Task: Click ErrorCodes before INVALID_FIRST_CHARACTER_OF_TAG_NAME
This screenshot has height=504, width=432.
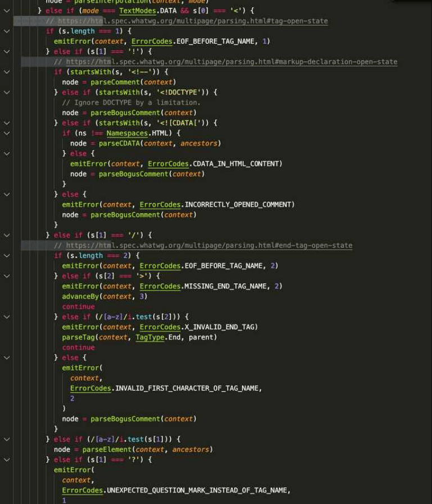Action: pyautogui.click(x=90, y=388)
